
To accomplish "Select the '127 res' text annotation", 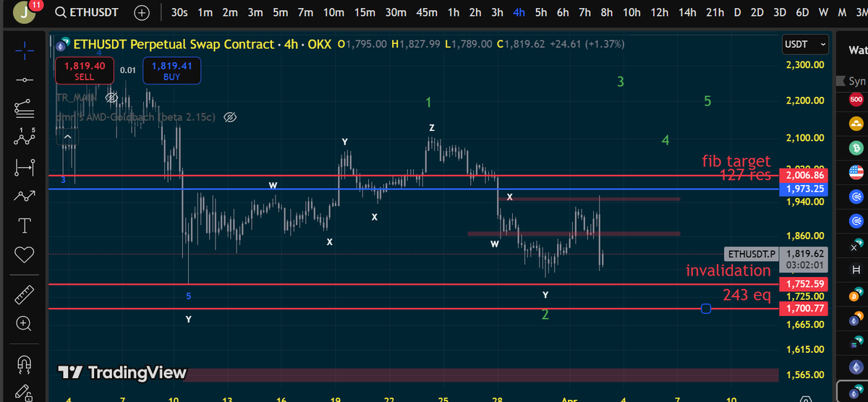I will coord(745,174).
